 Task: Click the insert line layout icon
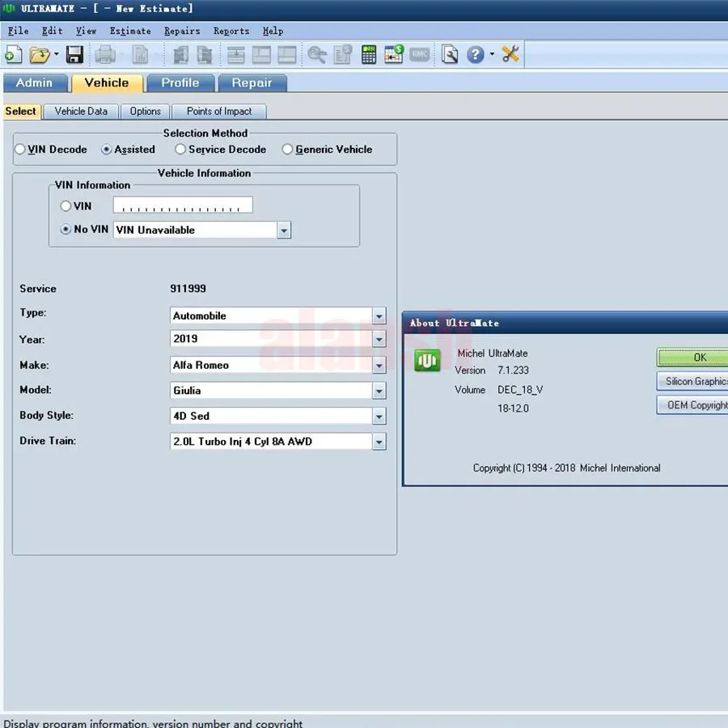(x=236, y=54)
